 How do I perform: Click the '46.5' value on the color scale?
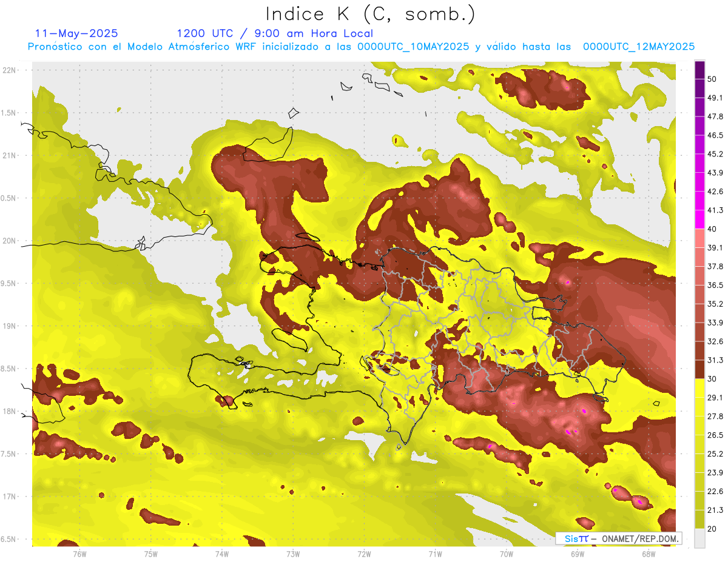click(715, 135)
